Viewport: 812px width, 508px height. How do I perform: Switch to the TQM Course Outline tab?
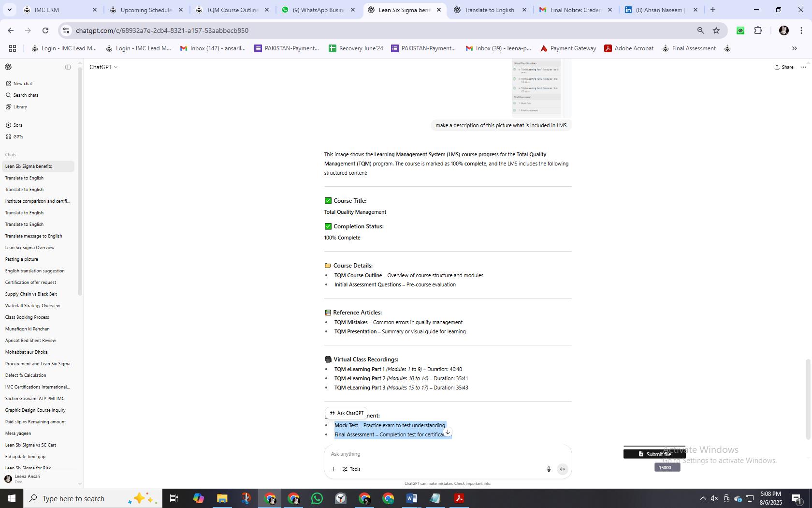click(x=232, y=10)
